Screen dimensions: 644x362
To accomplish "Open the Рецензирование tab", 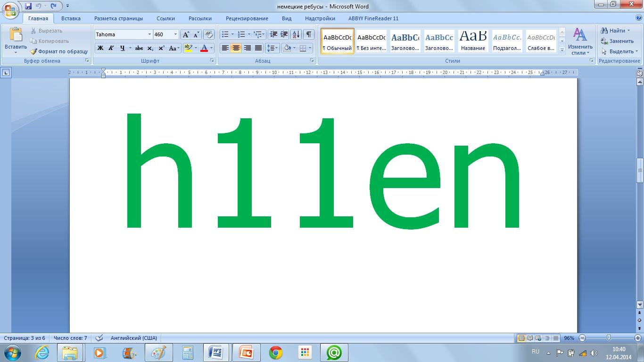I will (x=247, y=18).
